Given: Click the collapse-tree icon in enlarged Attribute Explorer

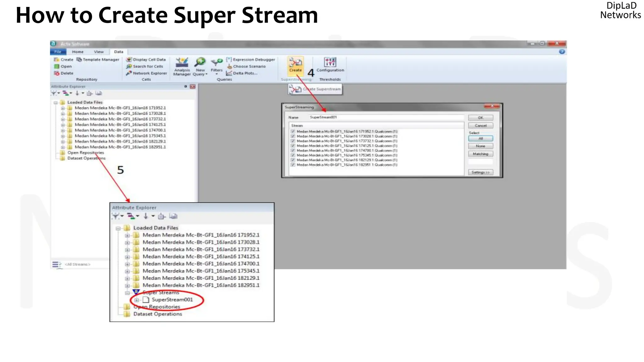Looking at the screenshot, I should pos(162,216).
